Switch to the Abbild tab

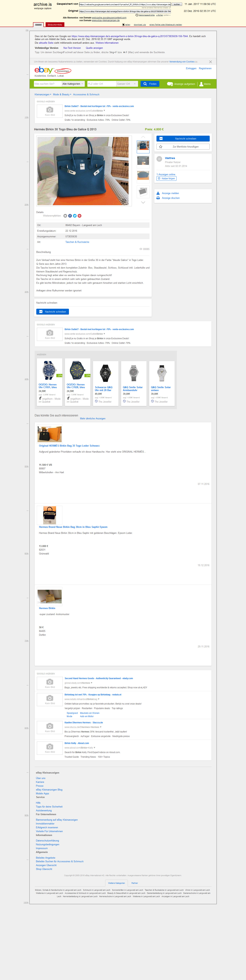(x=38, y=25)
